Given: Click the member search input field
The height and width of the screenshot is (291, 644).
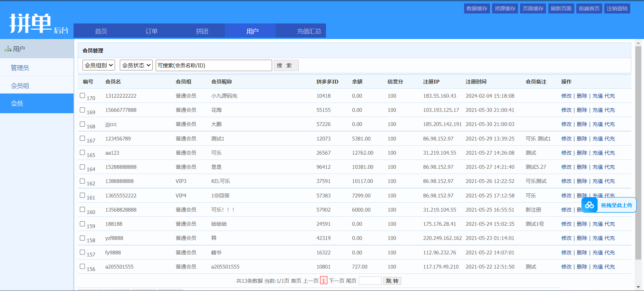Looking at the screenshot, I should point(214,65).
